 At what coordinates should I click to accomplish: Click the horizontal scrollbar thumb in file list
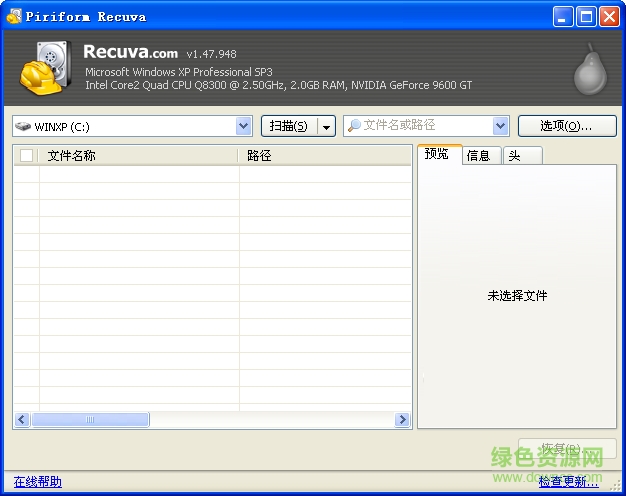tap(90, 420)
